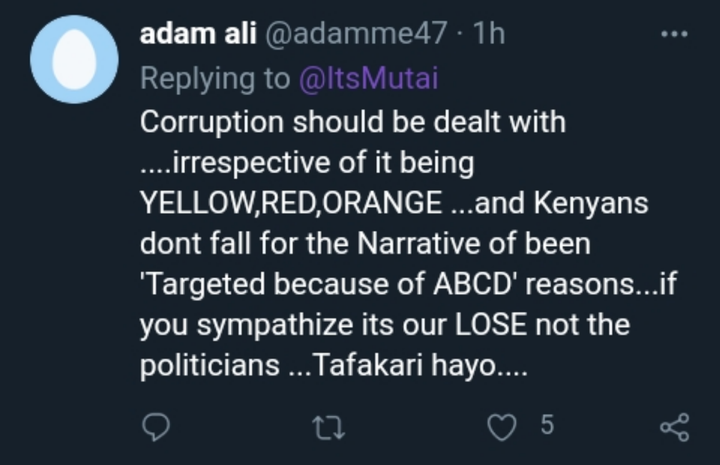Open the tweet's 1h timestamp
The width and height of the screenshot is (720, 465).
(x=487, y=34)
